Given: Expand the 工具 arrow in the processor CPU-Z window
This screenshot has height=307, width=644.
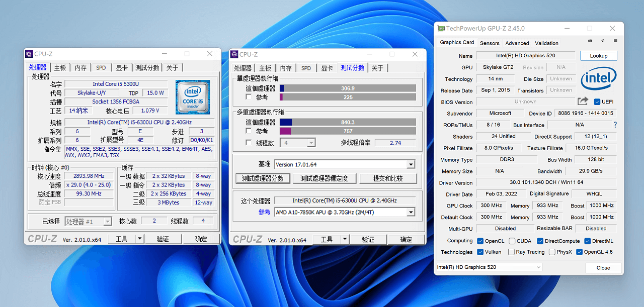Looking at the screenshot, I should [x=140, y=239].
